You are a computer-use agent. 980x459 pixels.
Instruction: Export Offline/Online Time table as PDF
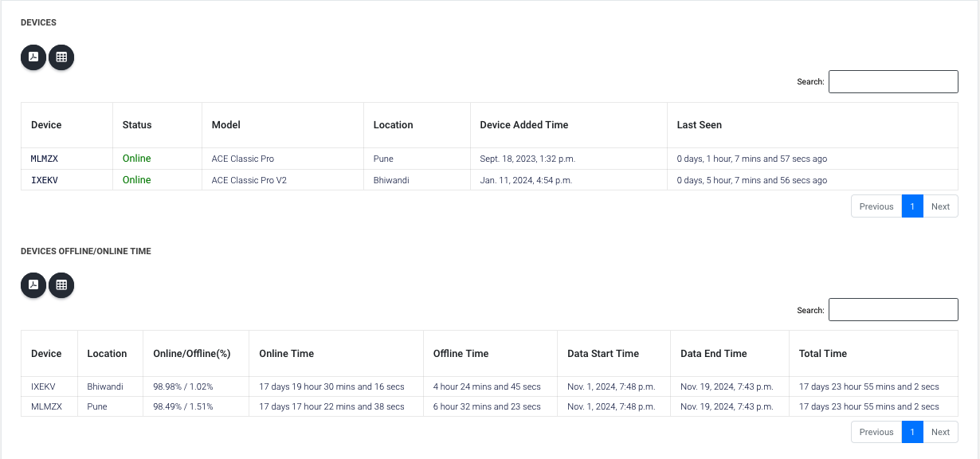click(33, 285)
